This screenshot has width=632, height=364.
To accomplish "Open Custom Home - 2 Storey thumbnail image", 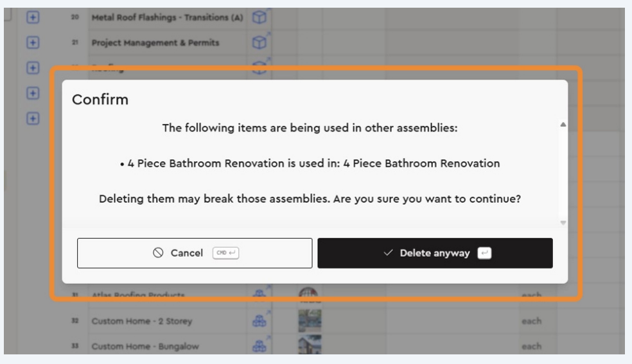I will 309,321.
